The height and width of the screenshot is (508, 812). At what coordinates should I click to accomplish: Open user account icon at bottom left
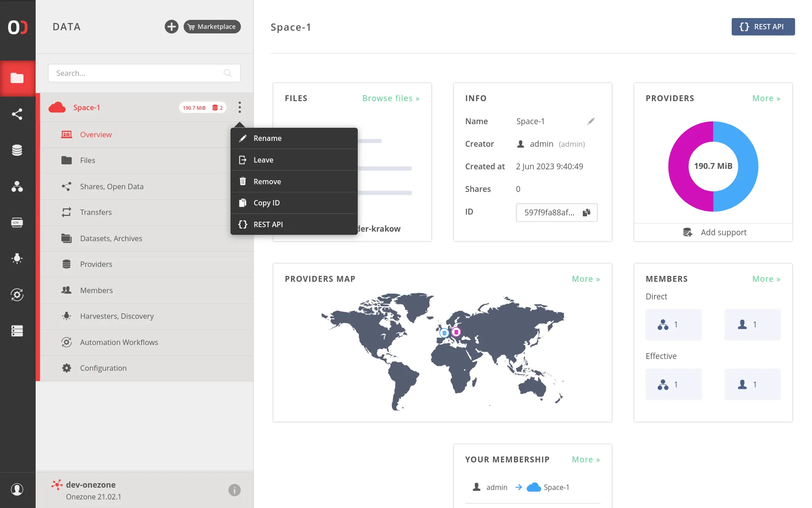click(x=17, y=489)
